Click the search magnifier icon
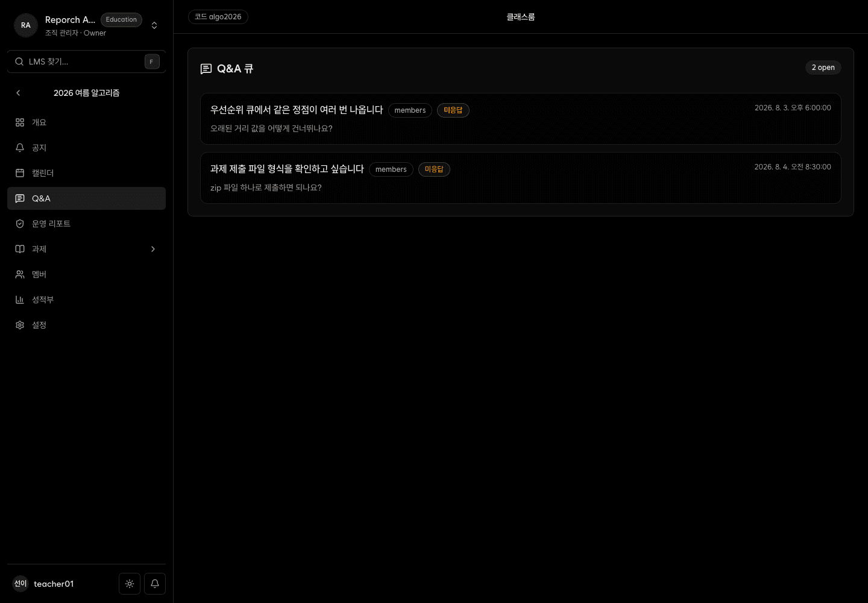The image size is (868, 603). (19, 62)
